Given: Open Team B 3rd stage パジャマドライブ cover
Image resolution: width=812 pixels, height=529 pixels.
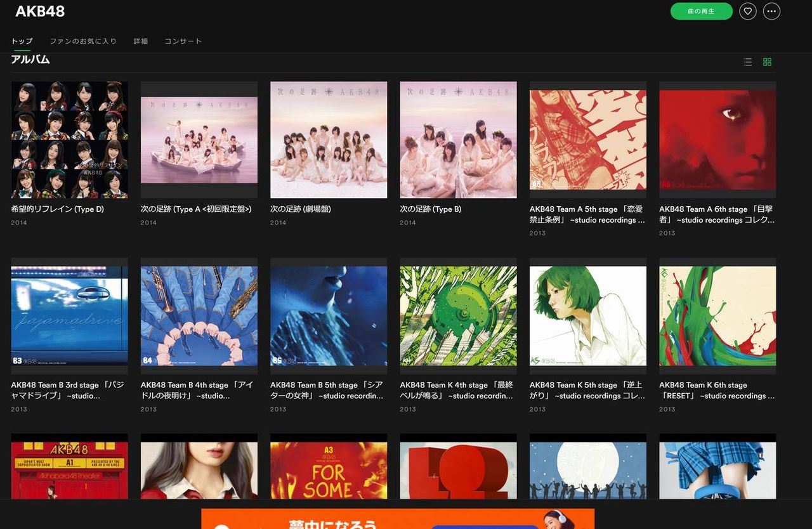Looking at the screenshot, I should pyautogui.click(x=70, y=316).
